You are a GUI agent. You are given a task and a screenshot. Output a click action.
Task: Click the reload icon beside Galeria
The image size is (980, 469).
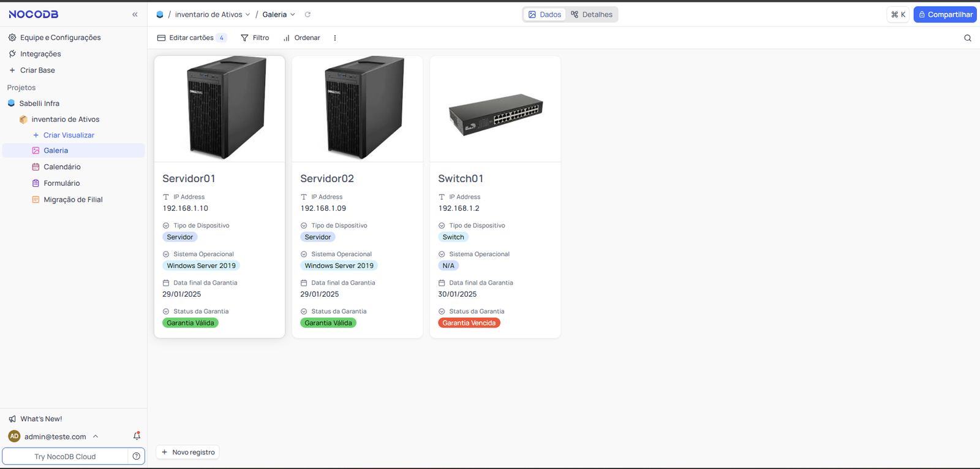[307, 15]
